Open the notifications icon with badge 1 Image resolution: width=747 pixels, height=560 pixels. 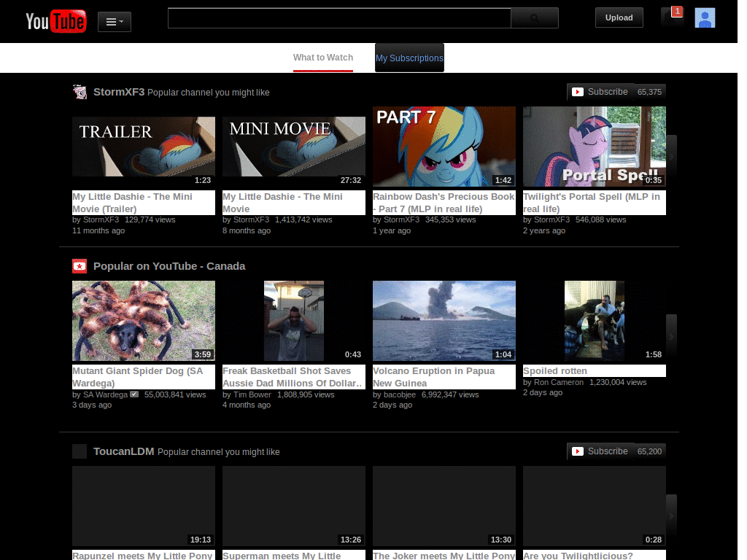pos(672,17)
